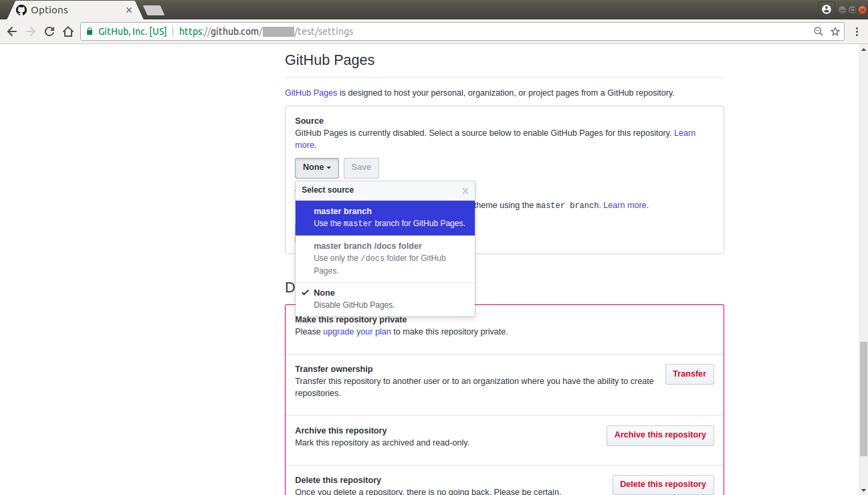Click the GitHub, Inc. [US] certificate label
This screenshot has height=495, width=868.
click(132, 31)
